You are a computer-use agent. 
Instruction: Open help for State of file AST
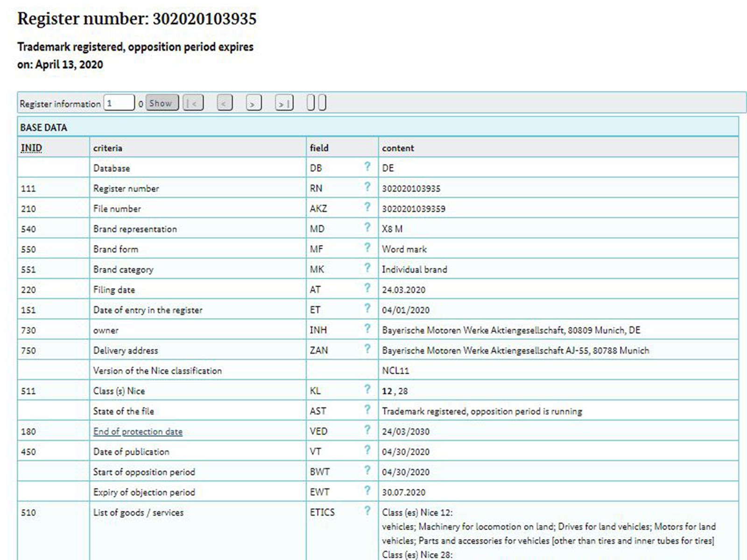pos(367,410)
